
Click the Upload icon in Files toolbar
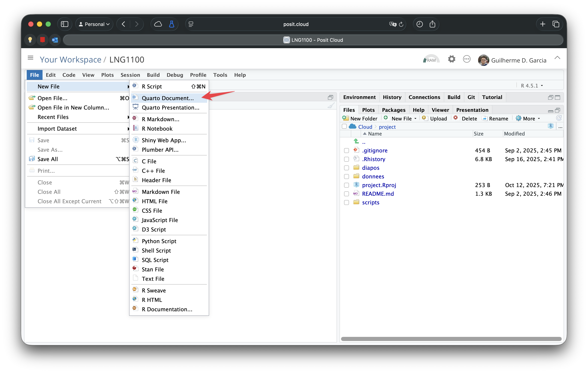click(x=424, y=118)
